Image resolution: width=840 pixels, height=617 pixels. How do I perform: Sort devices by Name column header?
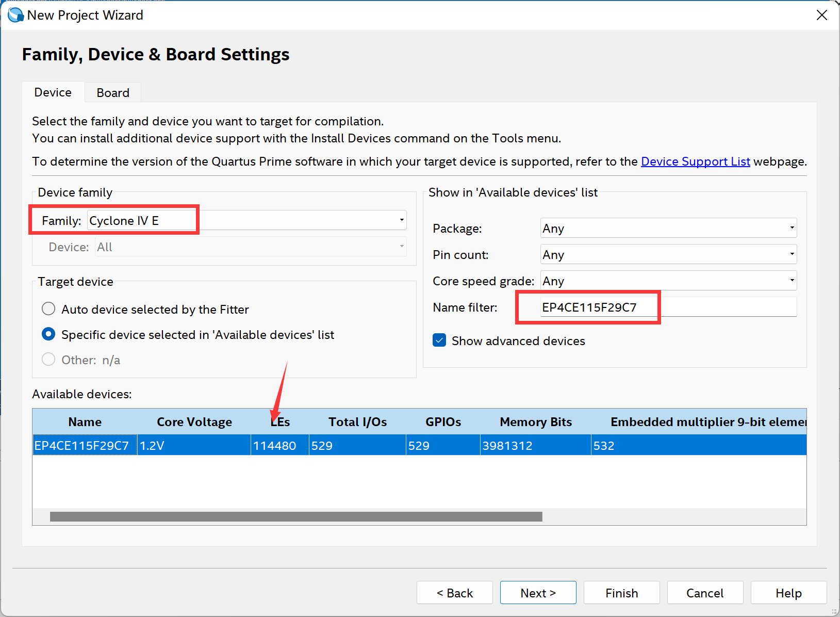85,421
